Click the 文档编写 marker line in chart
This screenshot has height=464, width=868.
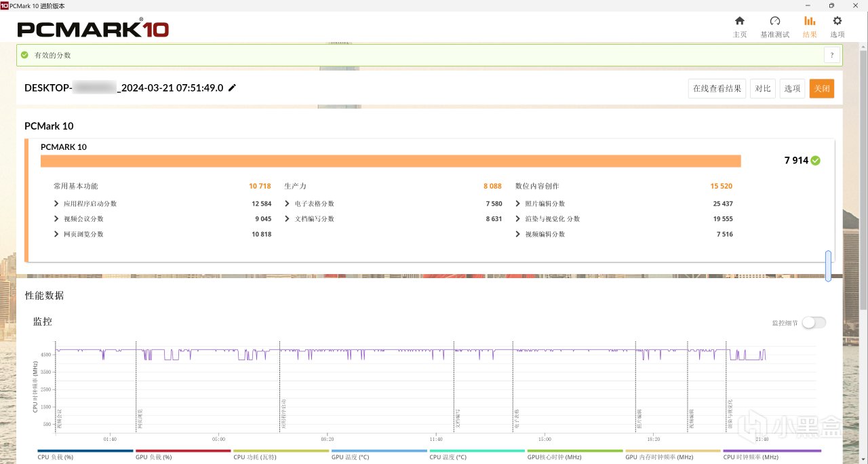(454, 387)
